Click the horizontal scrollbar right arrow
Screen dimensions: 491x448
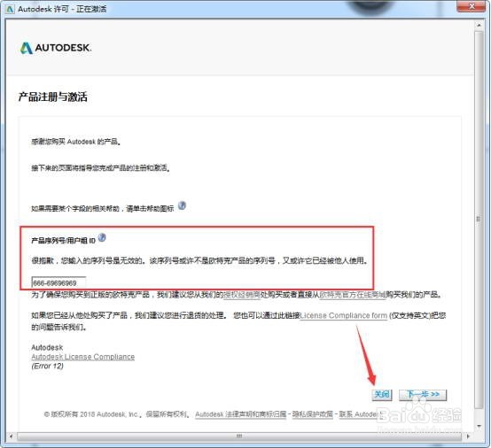coord(468,436)
